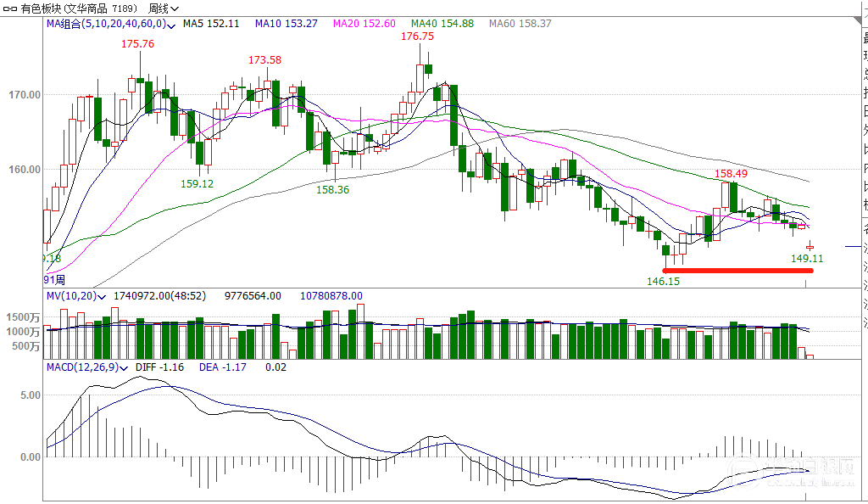
Task: Click the chain link icon beside 有色板块
Action: pos(9,8)
